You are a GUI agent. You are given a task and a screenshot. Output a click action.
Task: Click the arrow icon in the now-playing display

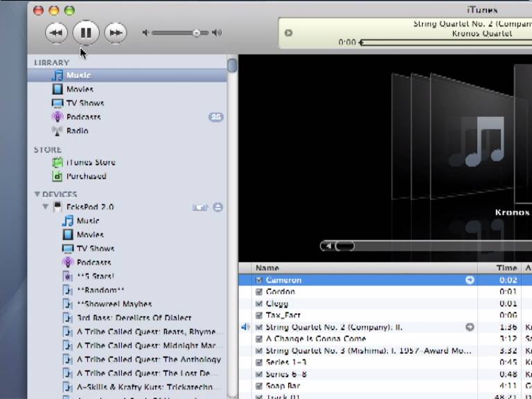click(x=288, y=33)
